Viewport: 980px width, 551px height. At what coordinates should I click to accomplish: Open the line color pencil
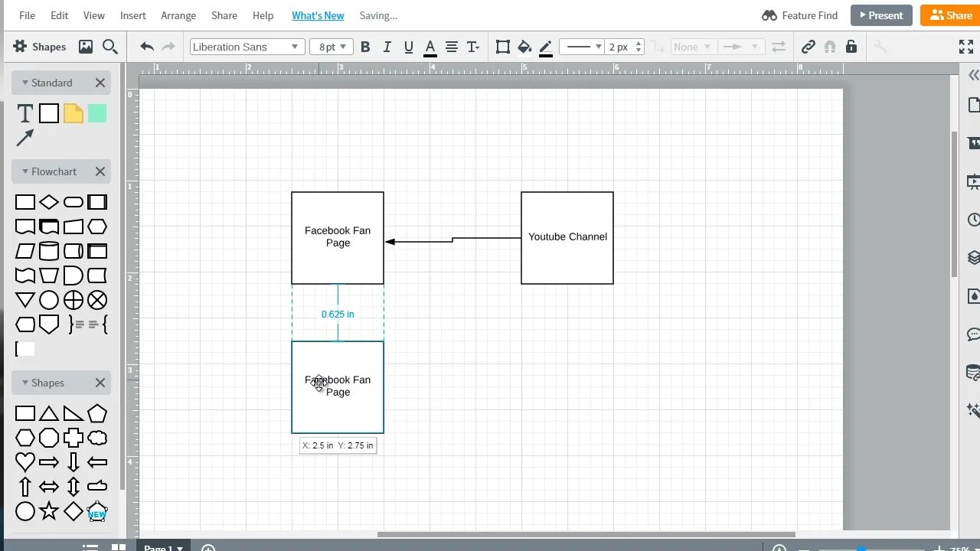(x=546, y=48)
